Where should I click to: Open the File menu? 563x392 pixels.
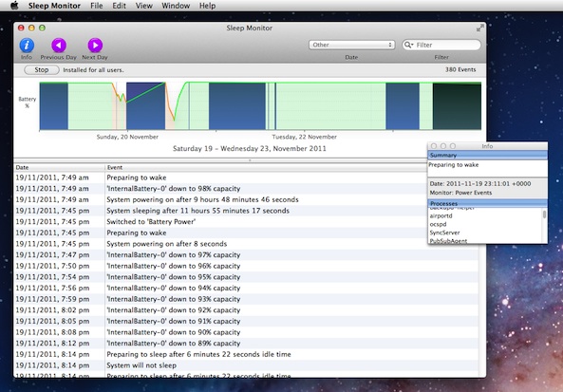(x=97, y=6)
